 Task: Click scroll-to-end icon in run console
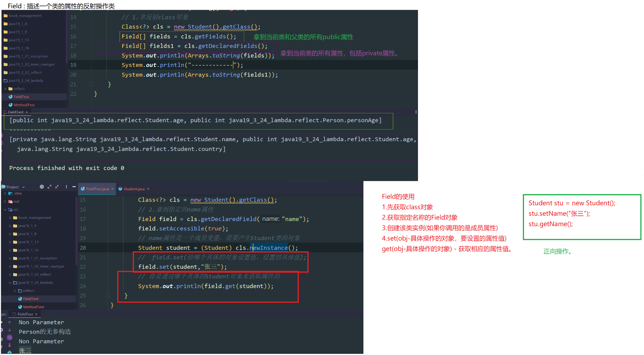[9, 345]
